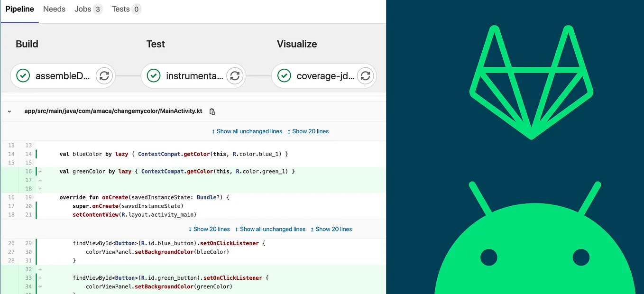
Task: Switch to the Pipeline tab
Action: [x=19, y=9]
